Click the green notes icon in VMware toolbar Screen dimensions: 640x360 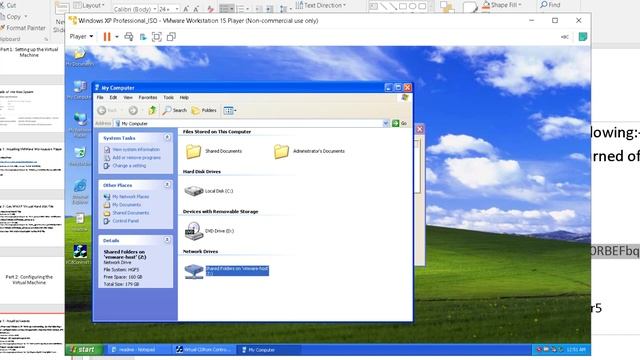(x=583, y=37)
